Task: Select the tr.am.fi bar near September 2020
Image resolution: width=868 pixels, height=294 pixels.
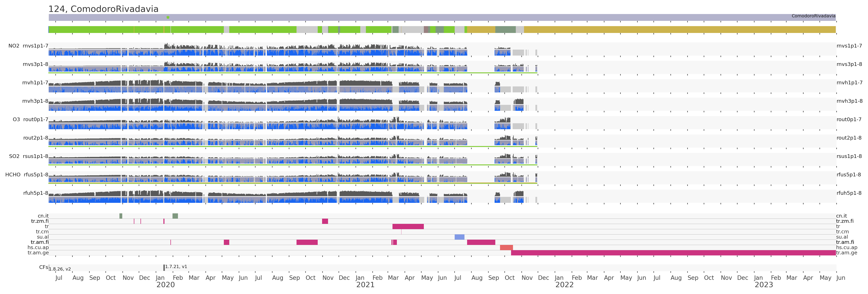Action: pyautogui.click(x=307, y=242)
